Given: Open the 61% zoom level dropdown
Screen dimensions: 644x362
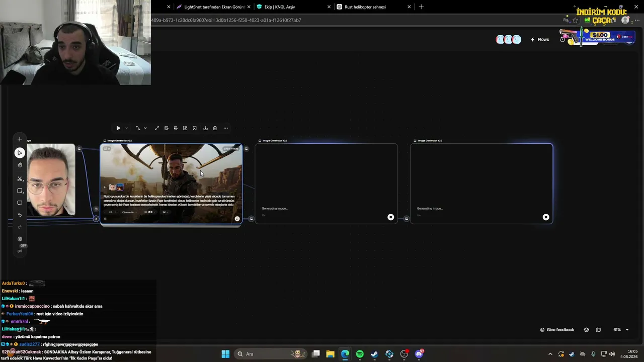Looking at the screenshot, I should tap(621, 330).
